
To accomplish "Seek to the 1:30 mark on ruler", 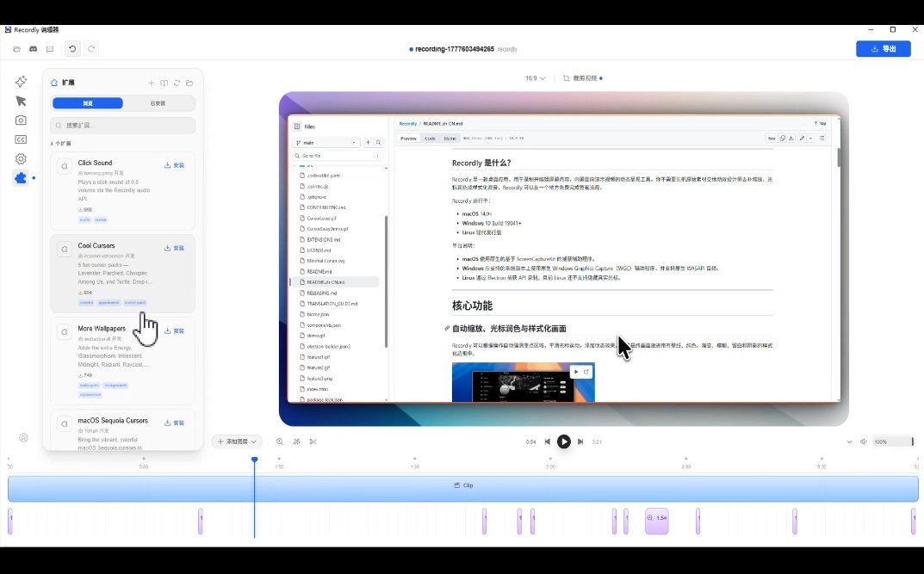I will click(x=415, y=466).
